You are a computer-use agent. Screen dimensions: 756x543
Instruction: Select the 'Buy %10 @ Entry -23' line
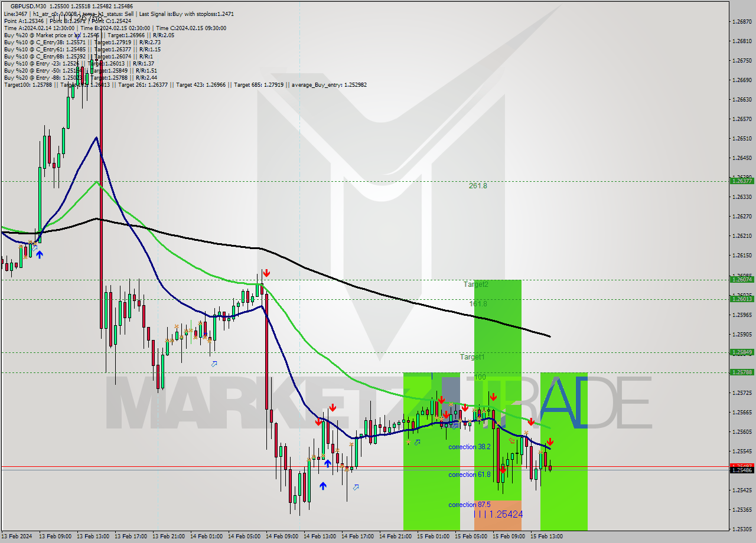point(79,63)
